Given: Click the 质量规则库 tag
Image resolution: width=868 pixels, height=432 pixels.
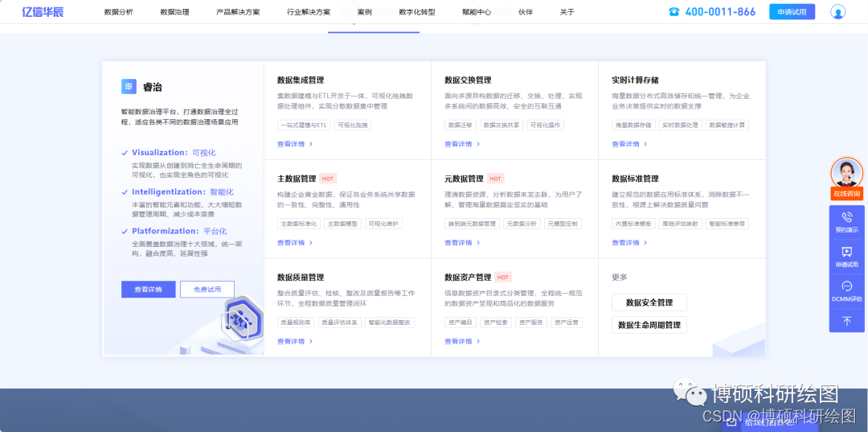Looking at the screenshot, I should [x=296, y=323].
